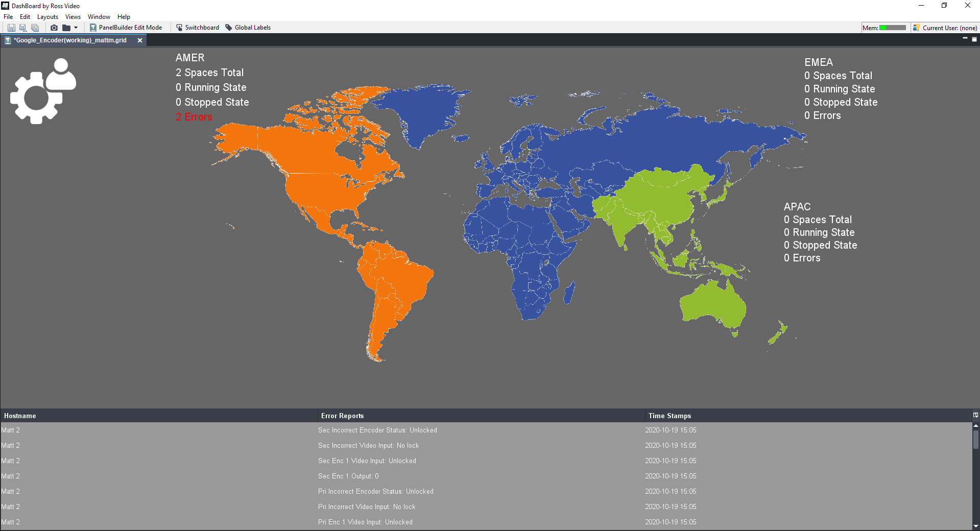Screen dimensions: 980x531
Task: Select the Google_Encoder(working)_mattm.grid tab
Action: tap(70, 40)
